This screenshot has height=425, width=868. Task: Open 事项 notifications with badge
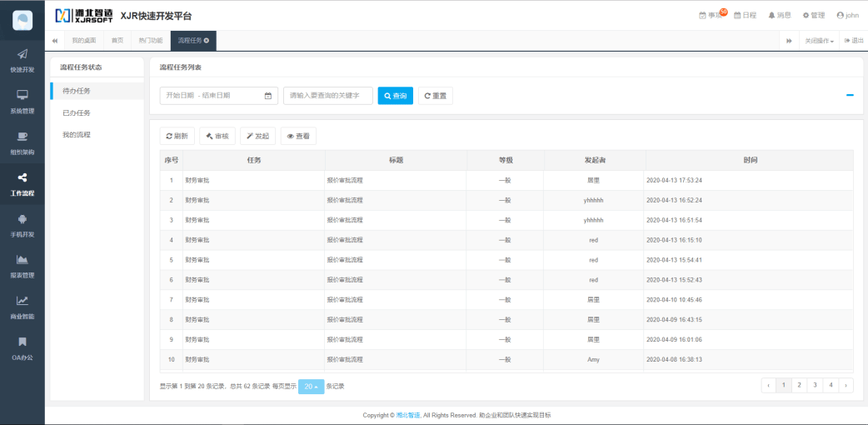712,15
